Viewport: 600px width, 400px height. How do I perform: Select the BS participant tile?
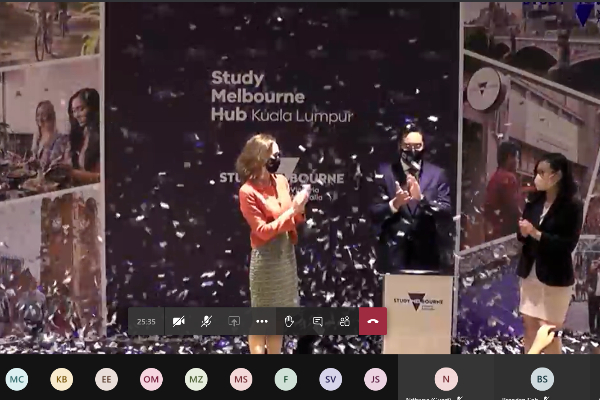point(542,377)
